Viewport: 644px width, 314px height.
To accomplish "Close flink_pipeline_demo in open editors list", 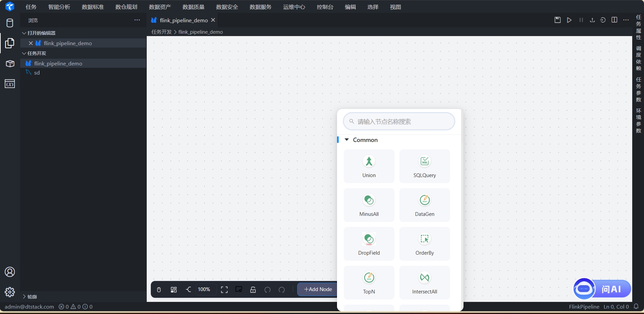I will (31, 43).
